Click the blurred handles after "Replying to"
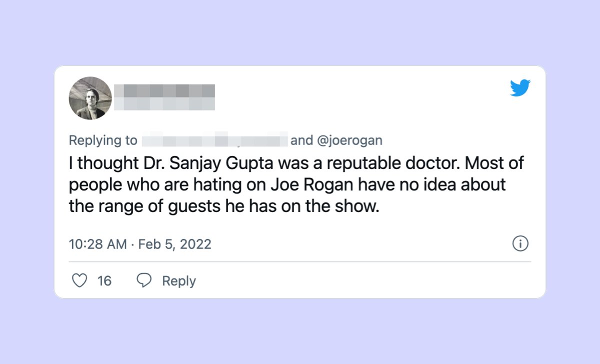The height and width of the screenshot is (364, 600). tap(215, 140)
